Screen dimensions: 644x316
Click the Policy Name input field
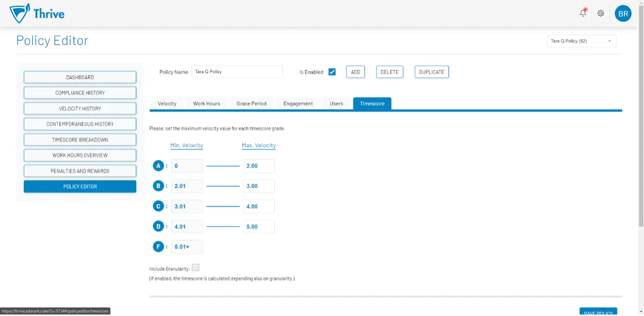pyautogui.click(x=237, y=72)
